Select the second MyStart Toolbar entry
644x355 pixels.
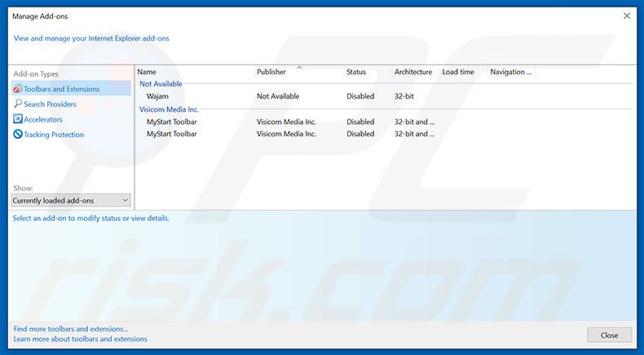point(171,134)
